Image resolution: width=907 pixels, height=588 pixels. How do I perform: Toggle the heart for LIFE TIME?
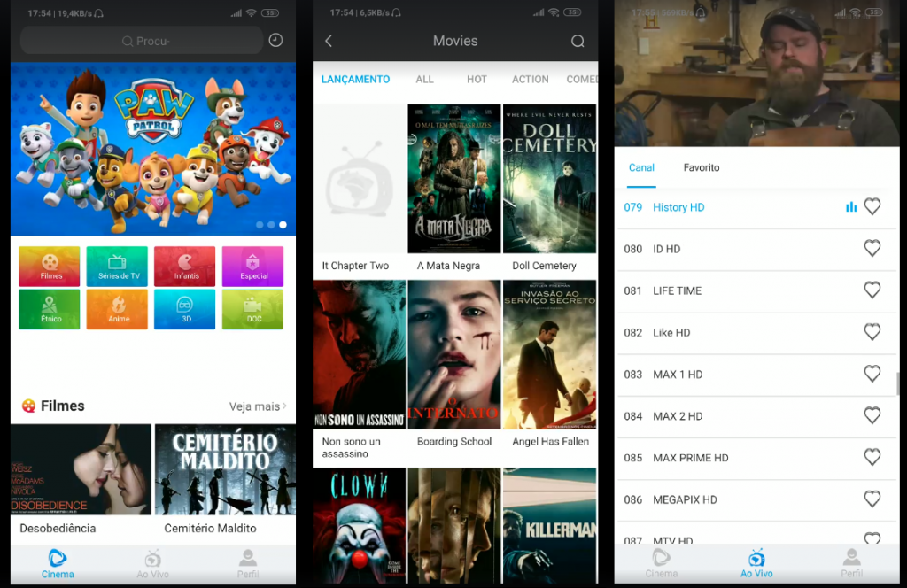click(872, 290)
